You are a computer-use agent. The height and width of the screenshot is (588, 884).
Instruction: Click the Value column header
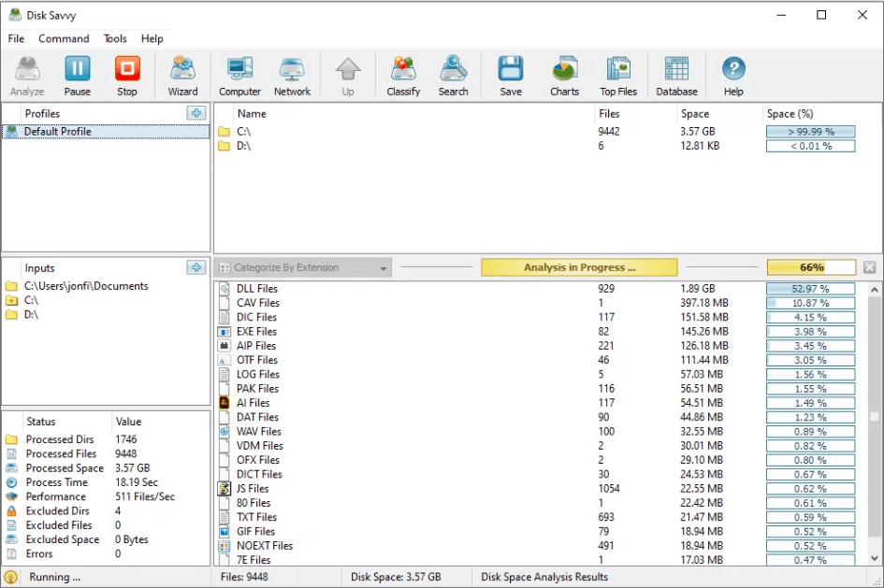tap(128, 422)
